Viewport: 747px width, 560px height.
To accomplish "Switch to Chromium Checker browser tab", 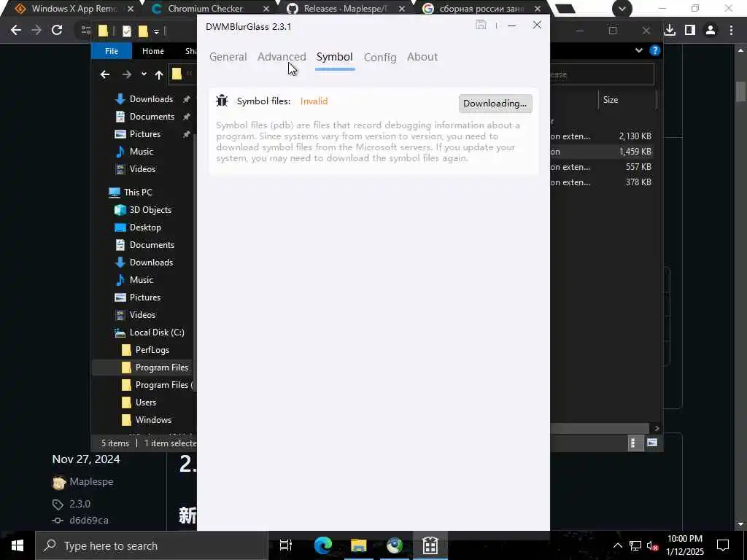I will point(205,9).
